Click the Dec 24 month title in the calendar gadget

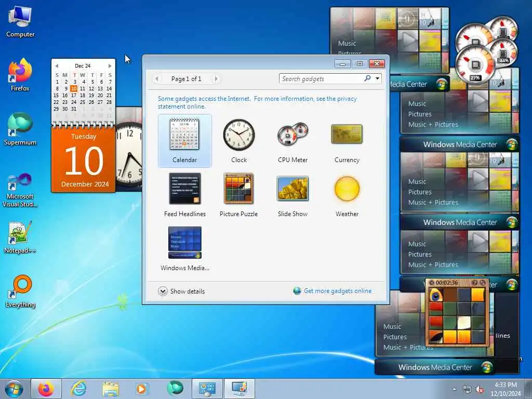83,66
